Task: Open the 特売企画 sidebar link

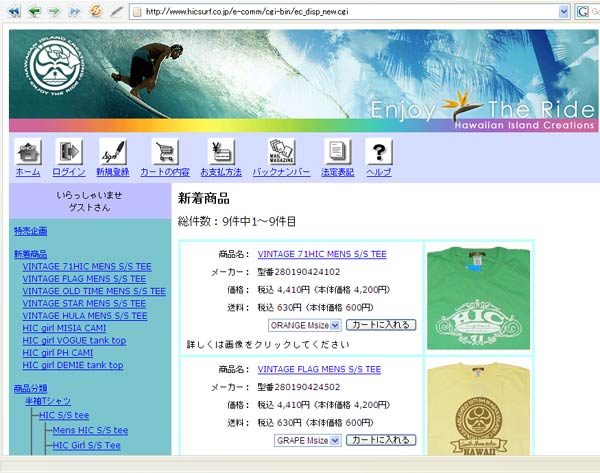Action: point(31,231)
